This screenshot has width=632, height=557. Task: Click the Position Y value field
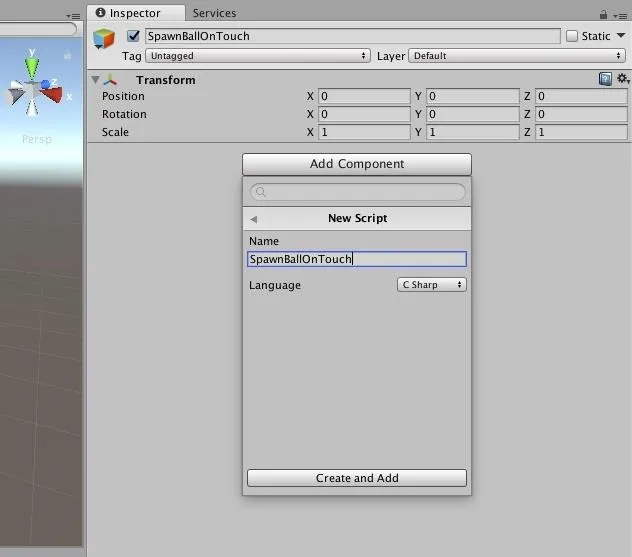click(x=473, y=96)
